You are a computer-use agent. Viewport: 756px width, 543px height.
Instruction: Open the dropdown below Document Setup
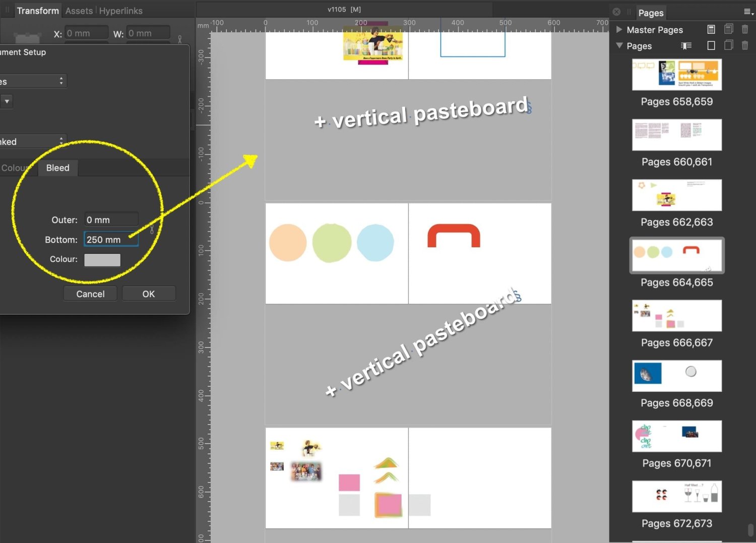[7, 101]
